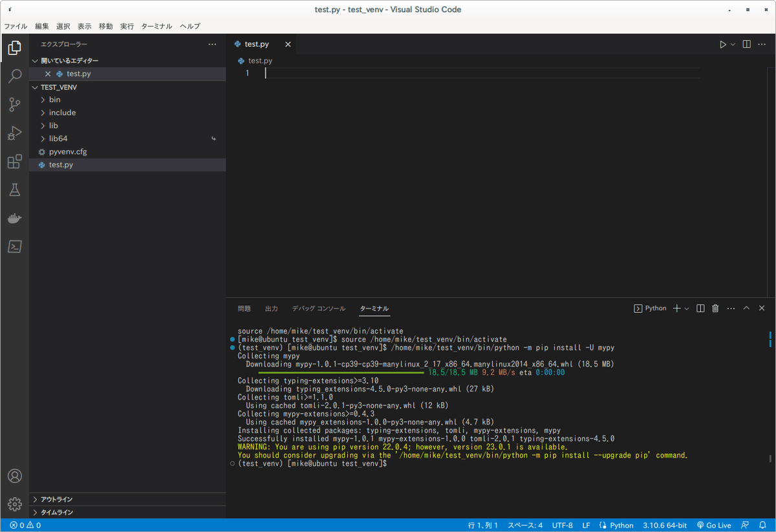Open editor more actions ellipsis
Screen dimensions: 776x532
762,45
